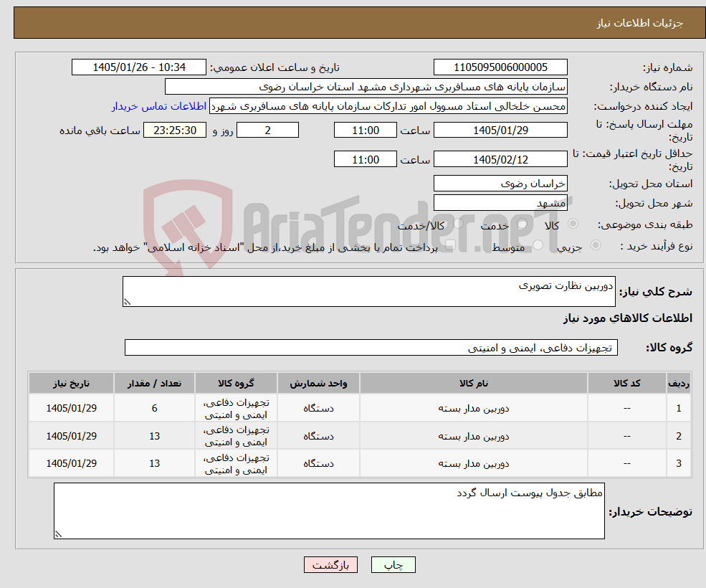Click the گروه کالا column header
The image size is (706, 588).
click(x=236, y=383)
